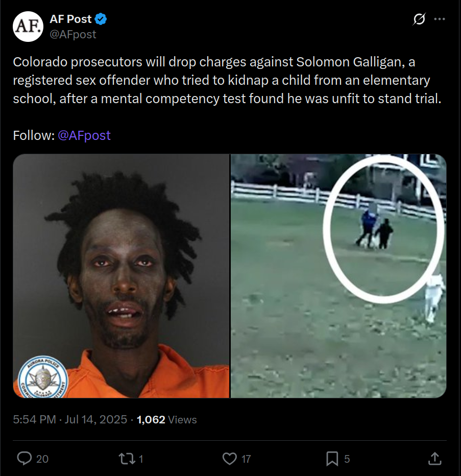Click the 20 replies count
Image resolution: width=461 pixels, height=476 pixels.
[x=42, y=459]
